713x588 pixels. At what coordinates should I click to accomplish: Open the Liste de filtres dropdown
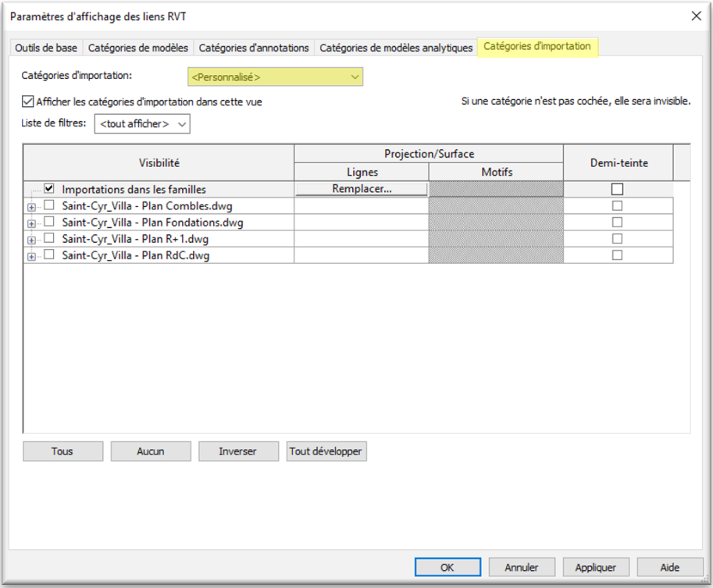point(142,124)
